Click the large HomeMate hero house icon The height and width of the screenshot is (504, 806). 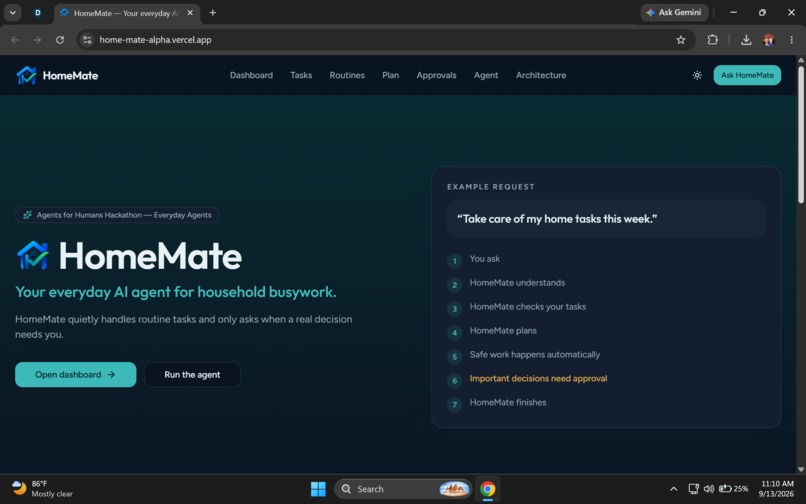[x=33, y=255]
